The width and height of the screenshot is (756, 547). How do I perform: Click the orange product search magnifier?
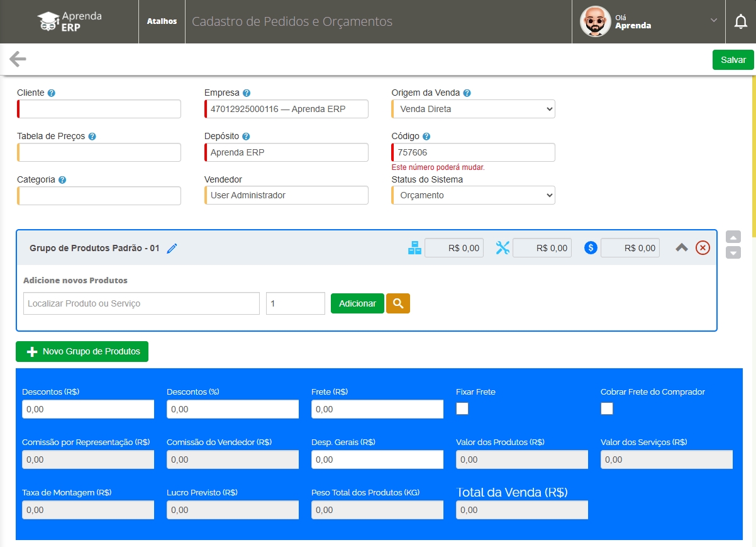[x=397, y=303]
